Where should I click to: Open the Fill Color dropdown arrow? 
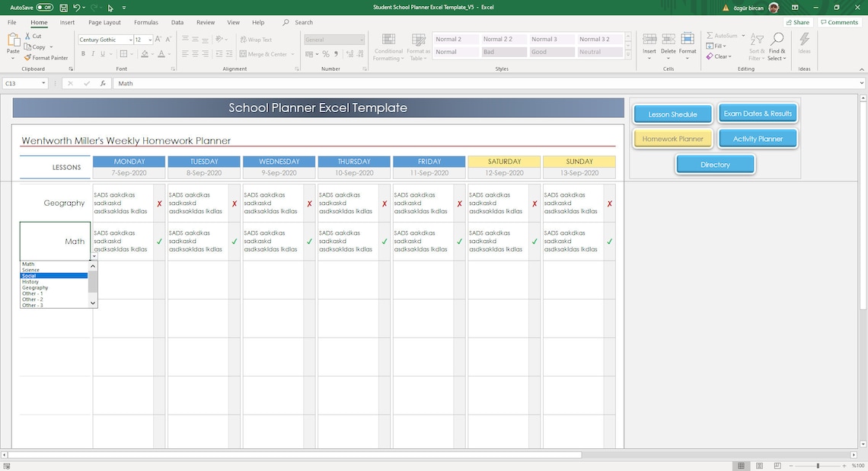[151, 53]
